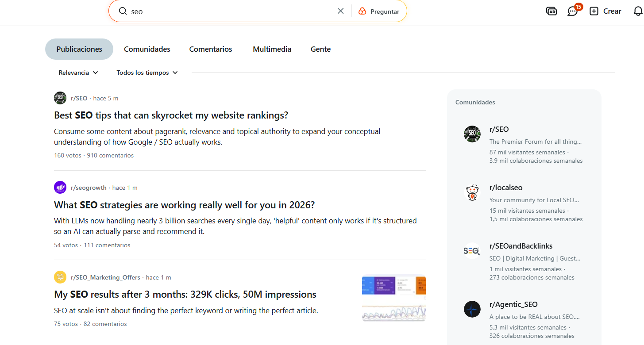The width and height of the screenshot is (644, 345).
Task: Click the Preguntar button in search bar
Action: pyautogui.click(x=379, y=11)
